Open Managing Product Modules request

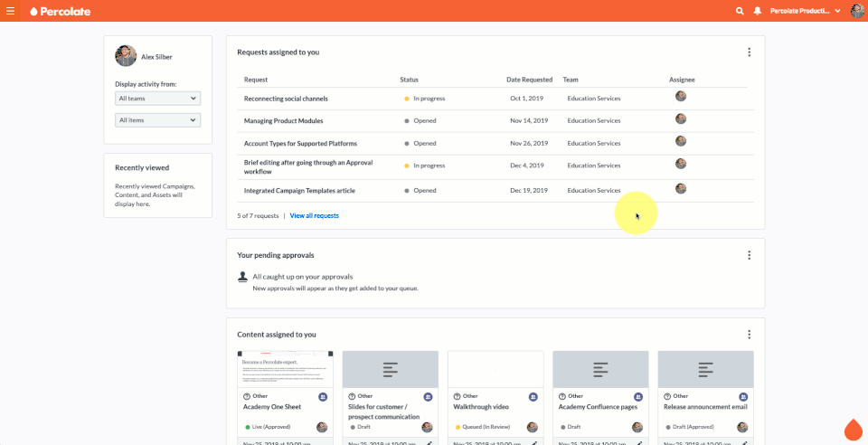[x=283, y=120]
